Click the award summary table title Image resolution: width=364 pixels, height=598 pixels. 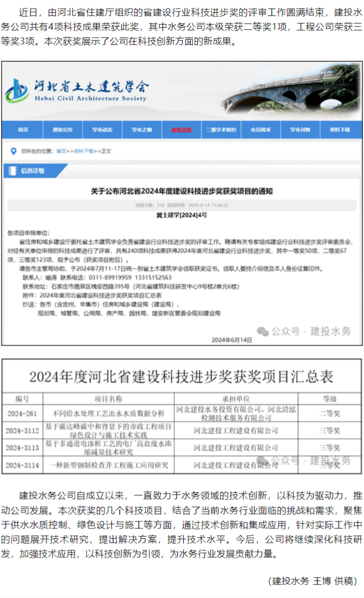182,377
